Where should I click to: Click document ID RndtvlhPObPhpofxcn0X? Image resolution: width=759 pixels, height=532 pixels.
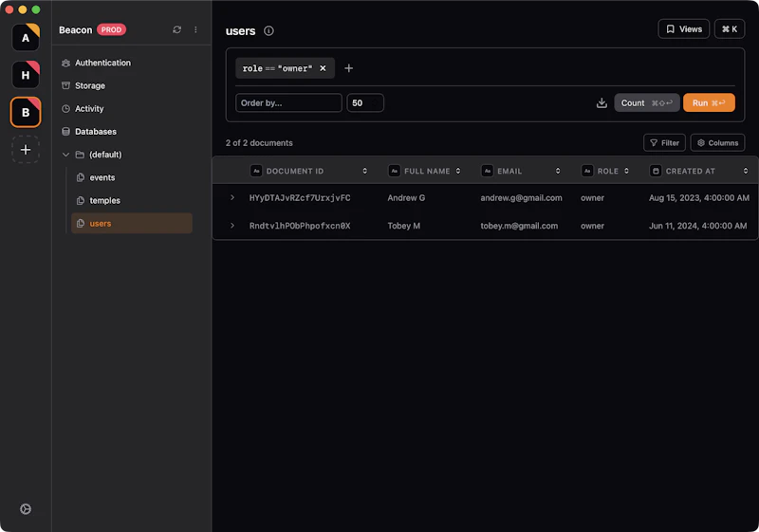pos(300,226)
